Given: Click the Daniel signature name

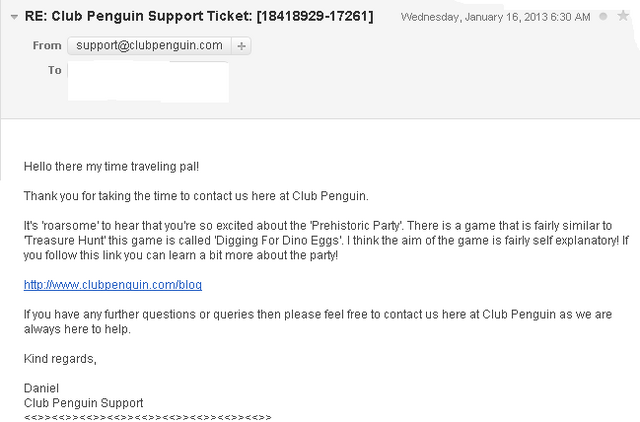Looking at the screenshot, I should (x=41, y=388).
